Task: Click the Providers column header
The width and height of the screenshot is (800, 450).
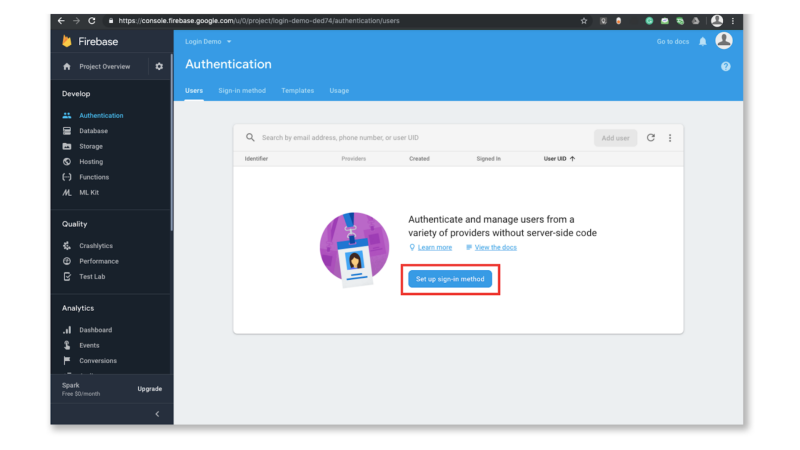Action: click(354, 159)
